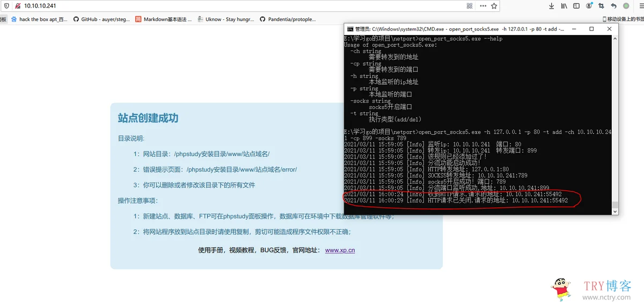Click the HTTP请求已关闭 log line
The height and width of the screenshot is (302, 644).
[x=456, y=200]
